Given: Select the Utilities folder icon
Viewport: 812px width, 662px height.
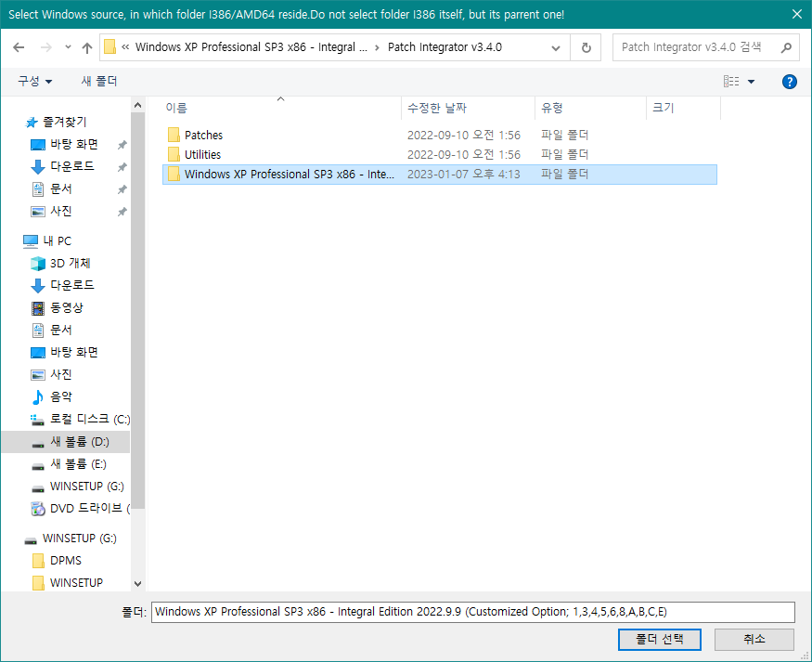Looking at the screenshot, I should click(174, 154).
